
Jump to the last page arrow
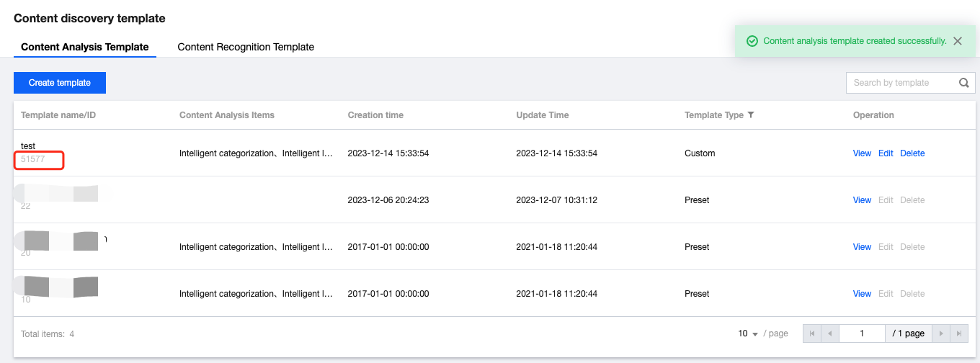[958, 333]
